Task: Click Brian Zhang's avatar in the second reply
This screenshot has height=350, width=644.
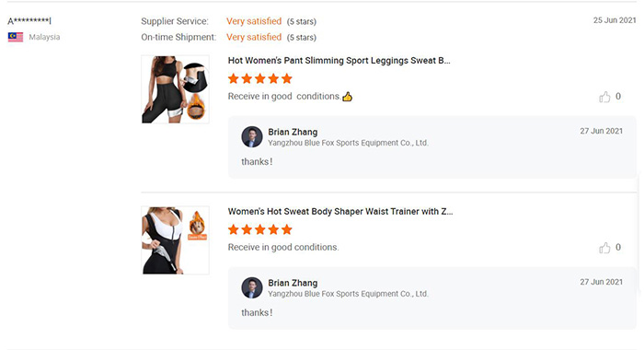Action: pos(252,288)
